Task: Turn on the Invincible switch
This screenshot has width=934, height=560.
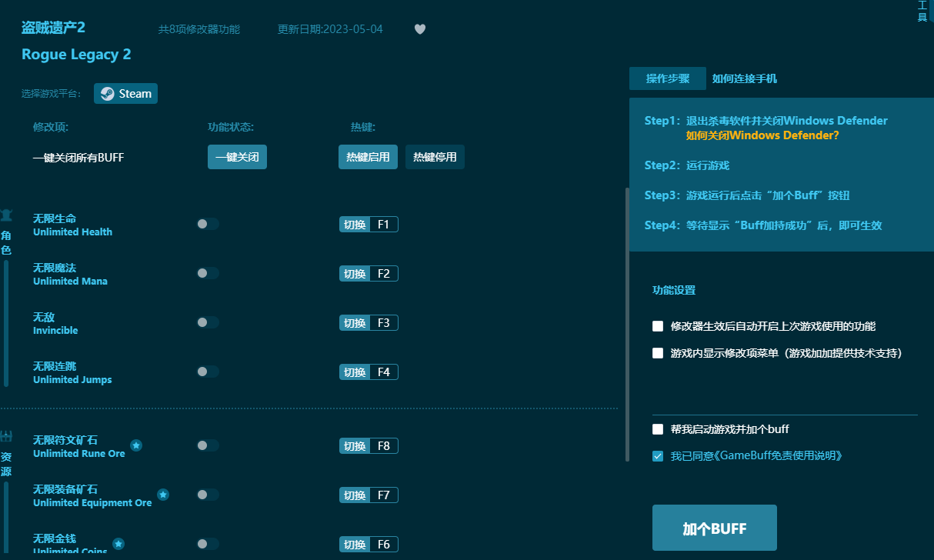Action: click(208, 322)
